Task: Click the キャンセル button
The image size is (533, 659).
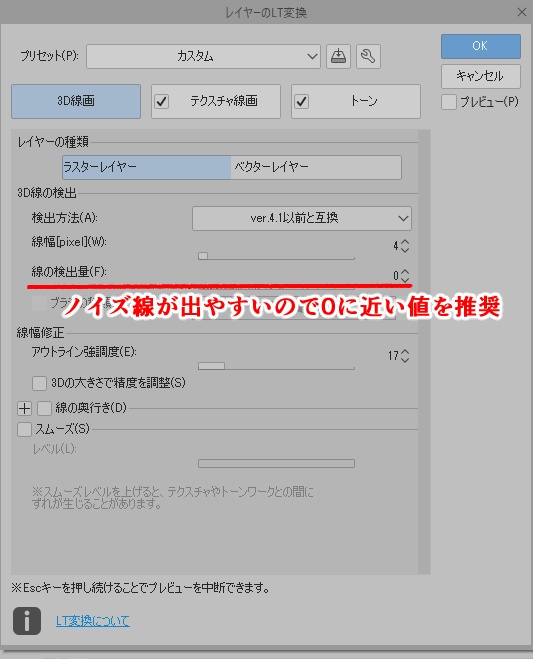Action: click(x=481, y=76)
